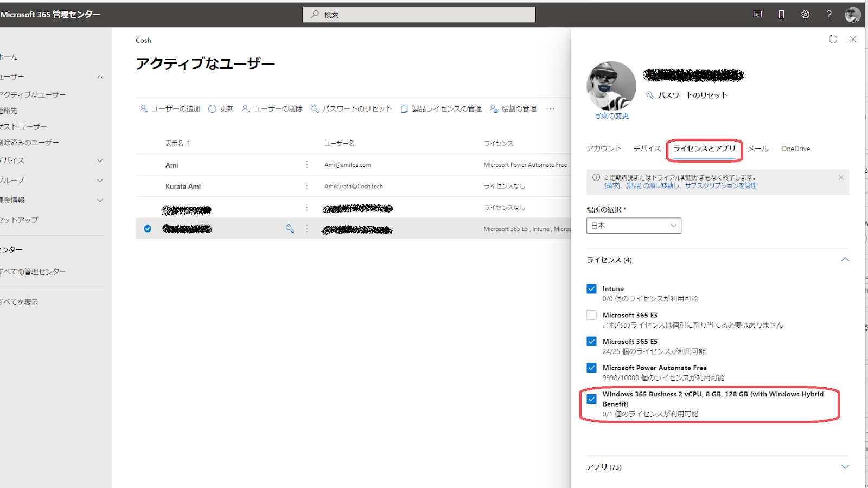Expand the アプリ (73) section
The image size is (868, 488).
pos(845,467)
